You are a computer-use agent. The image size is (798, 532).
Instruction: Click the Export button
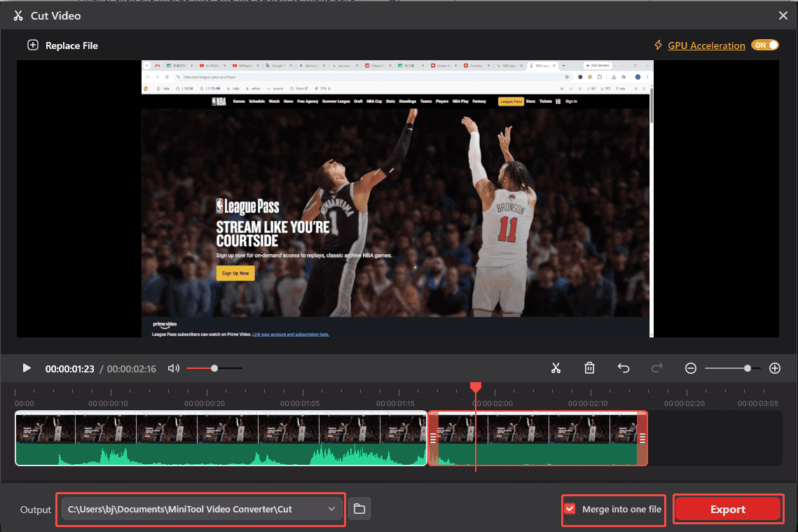click(728, 510)
